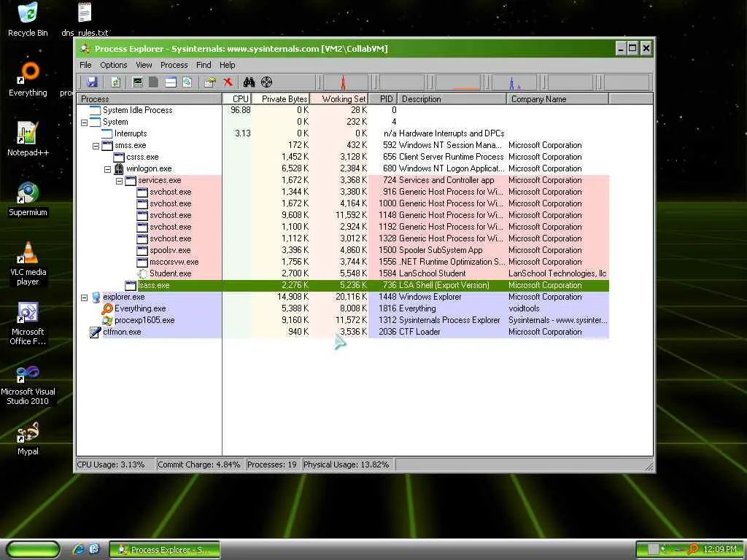Viewport: 747px width, 560px height.
Task: Select the System Idle Process row
Action: 343,110
